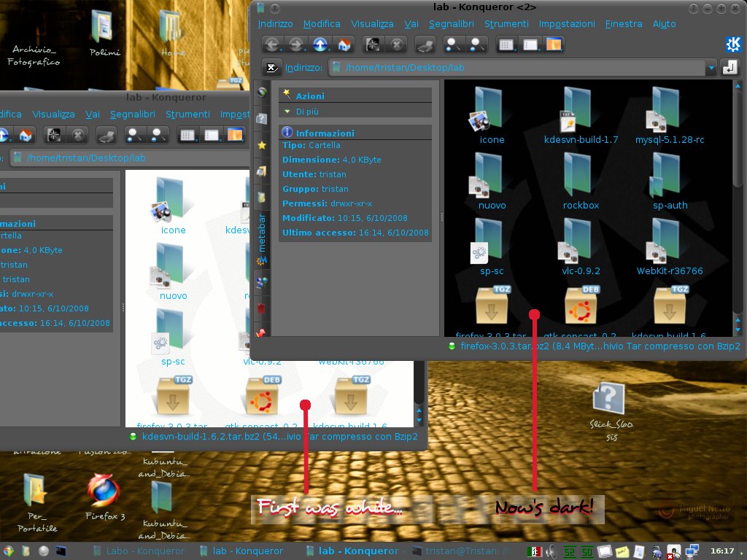Switch to Labo - Konqueror taskbar entry
The image size is (747, 560).
click(139, 551)
